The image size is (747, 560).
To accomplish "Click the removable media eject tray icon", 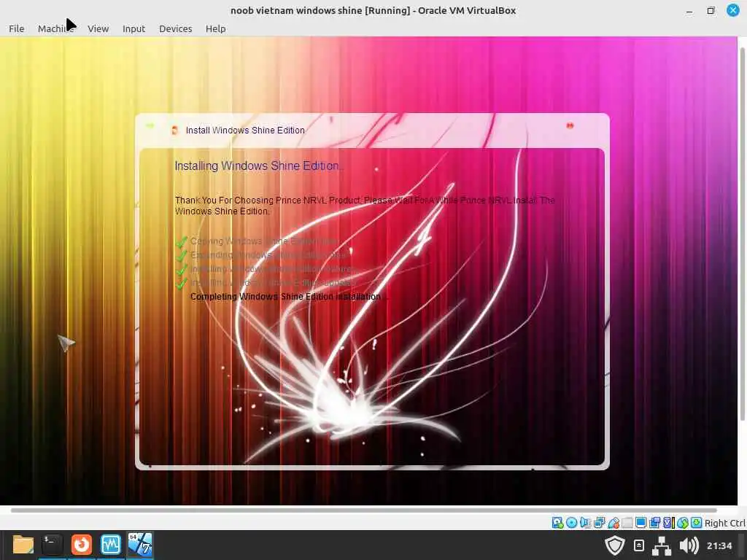I will coord(639,545).
